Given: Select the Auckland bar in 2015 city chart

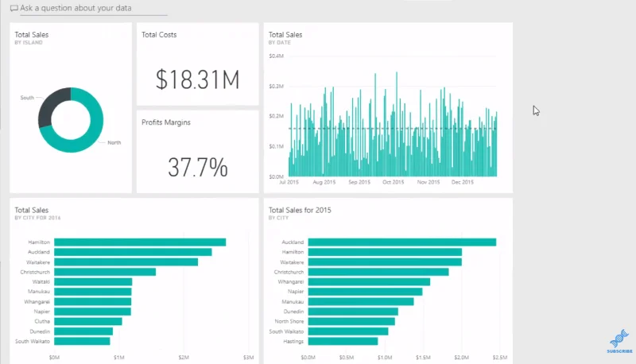Looking at the screenshot, I should point(402,242).
